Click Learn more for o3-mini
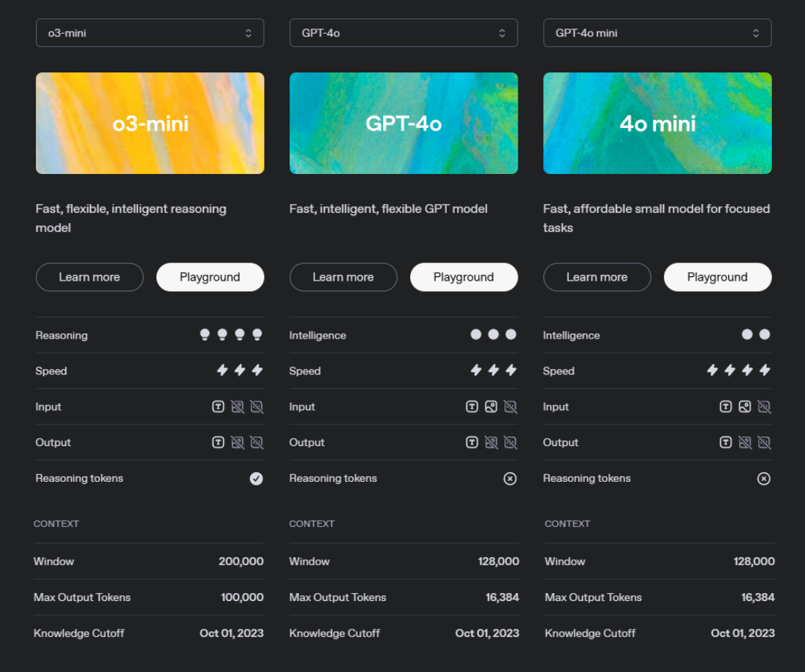The image size is (805, 672). coord(89,277)
